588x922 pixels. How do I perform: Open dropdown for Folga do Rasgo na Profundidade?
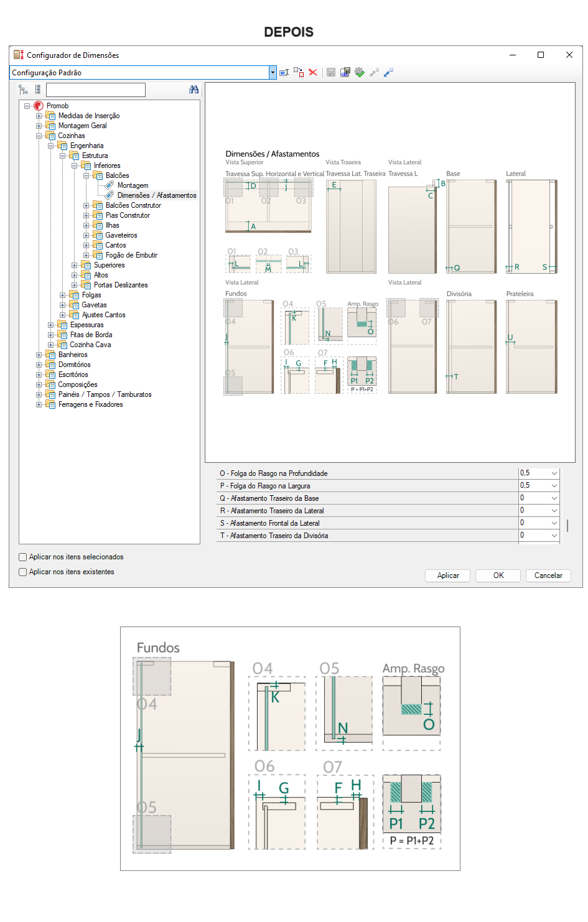[554, 473]
